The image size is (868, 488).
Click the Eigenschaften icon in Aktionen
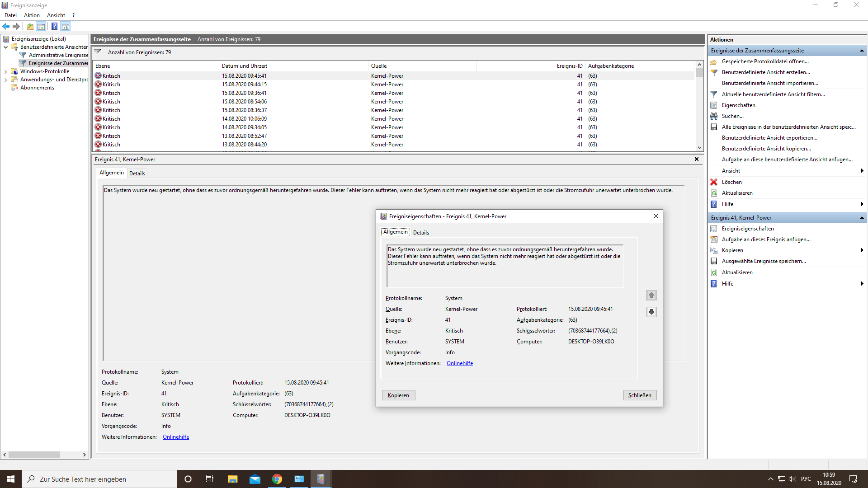coord(714,105)
